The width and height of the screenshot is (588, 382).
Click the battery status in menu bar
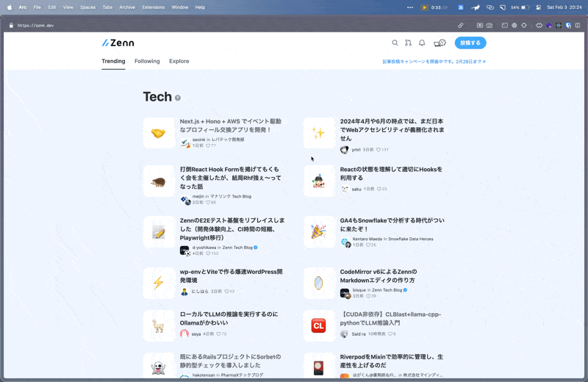[520, 7]
